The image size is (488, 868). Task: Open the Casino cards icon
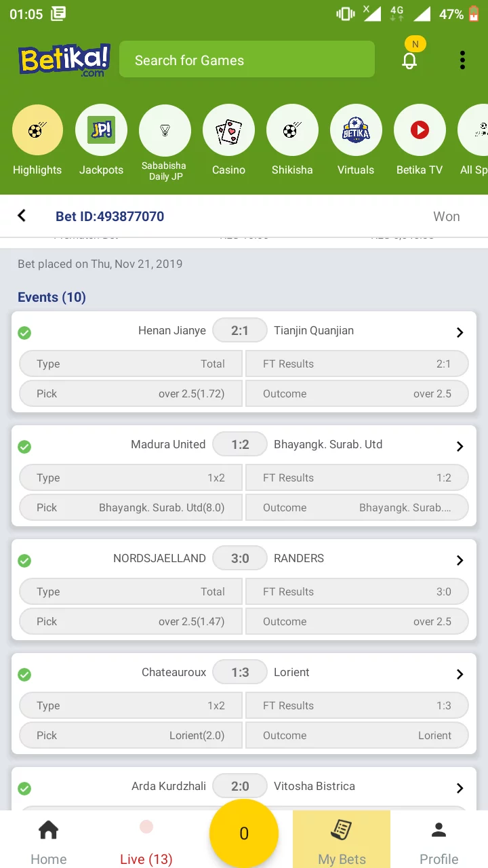click(x=228, y=130)
